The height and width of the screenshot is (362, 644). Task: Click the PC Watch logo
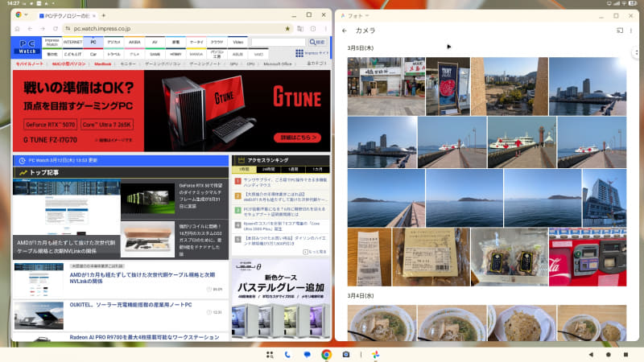click(27, 46)
